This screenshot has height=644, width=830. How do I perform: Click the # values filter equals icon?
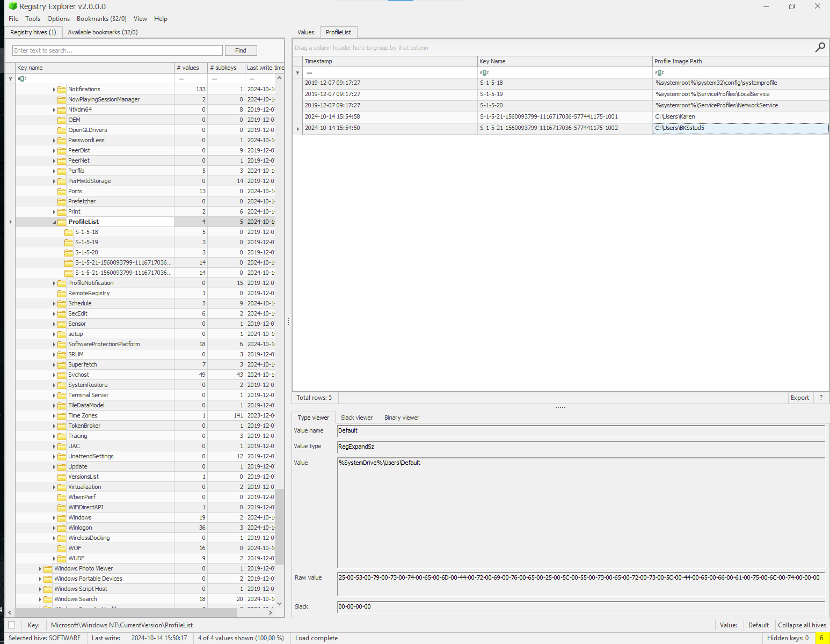181,78
